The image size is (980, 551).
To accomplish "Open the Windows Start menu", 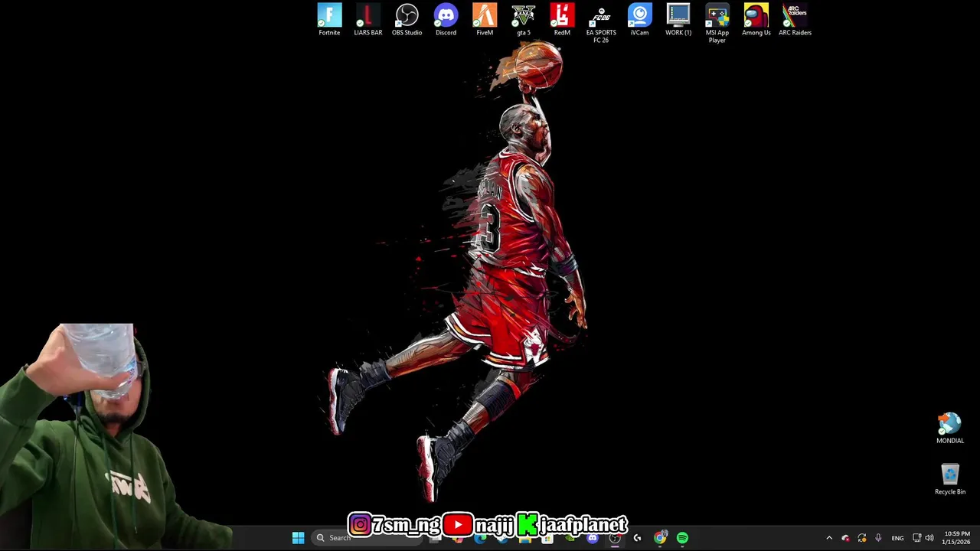I will pos(298,538).
